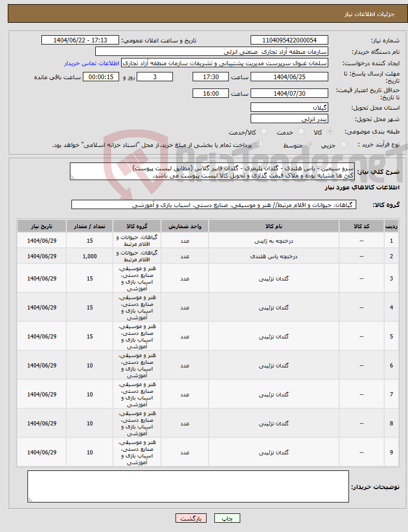
Task: Click the quantity 1,000 cell
Action: (x=90, y=257)
